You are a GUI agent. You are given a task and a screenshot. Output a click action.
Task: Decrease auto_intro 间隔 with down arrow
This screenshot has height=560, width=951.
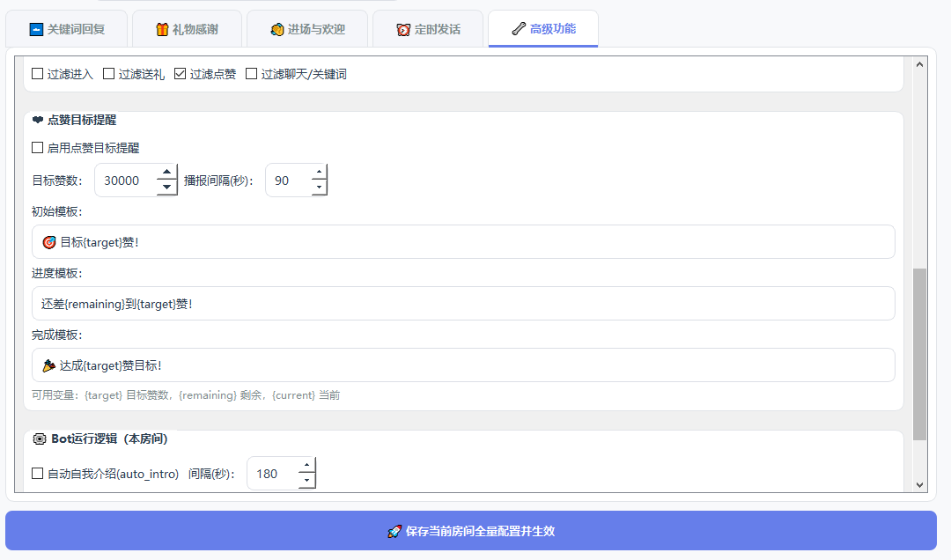pyautogui.click(x=306, y=481)
